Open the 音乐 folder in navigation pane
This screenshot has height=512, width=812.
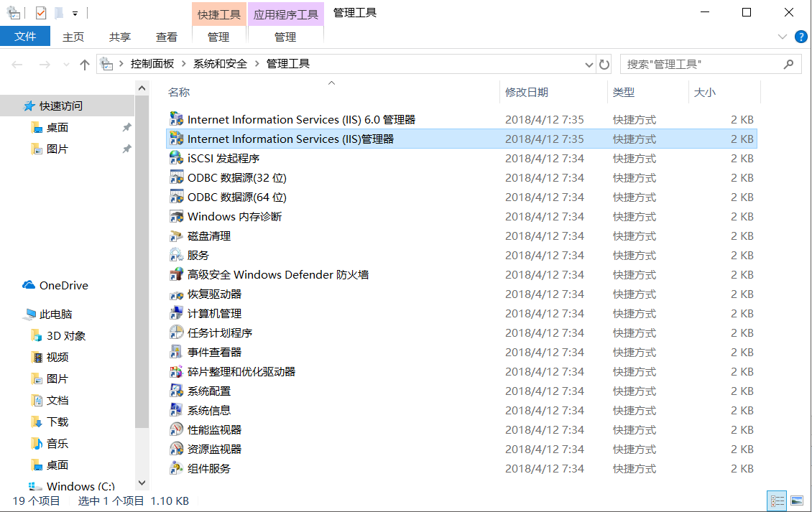[57, 444]
